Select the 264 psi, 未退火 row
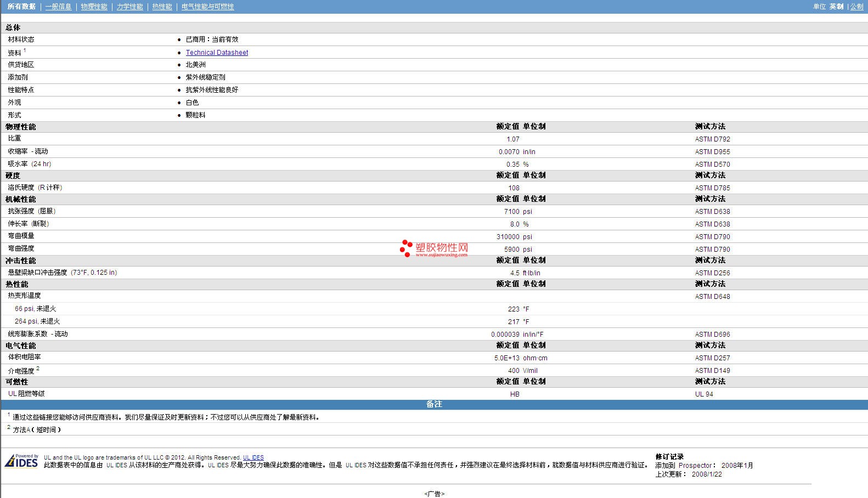The image size is (868, 498). (434, 321)
